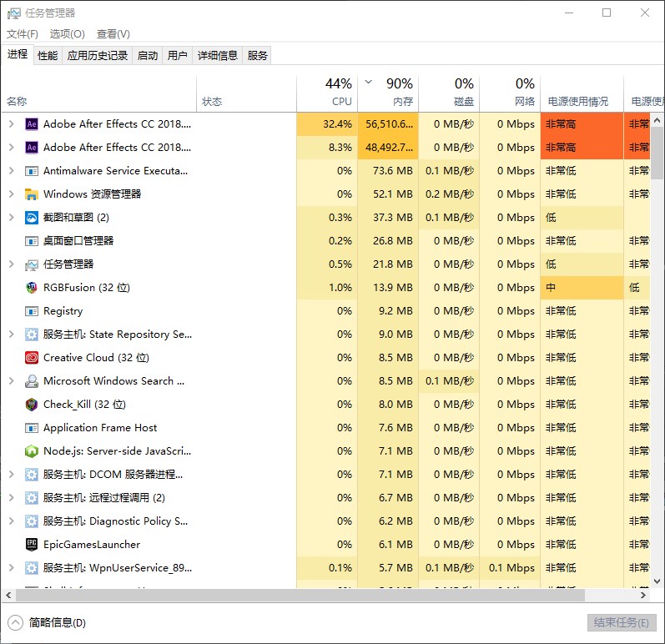Click the 任务管理器 process row icon
The image size is (665, 644).
[x=32, y=264]
